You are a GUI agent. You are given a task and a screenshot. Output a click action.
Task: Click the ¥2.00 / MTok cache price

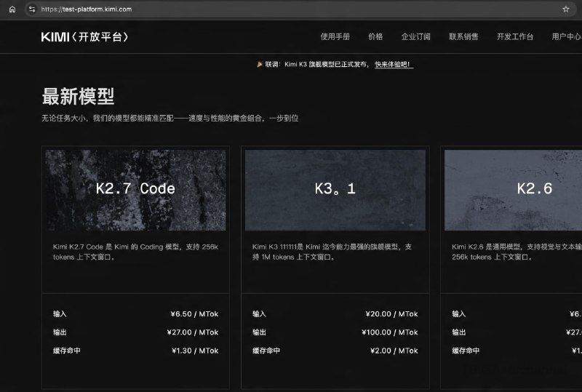point(394,351)
